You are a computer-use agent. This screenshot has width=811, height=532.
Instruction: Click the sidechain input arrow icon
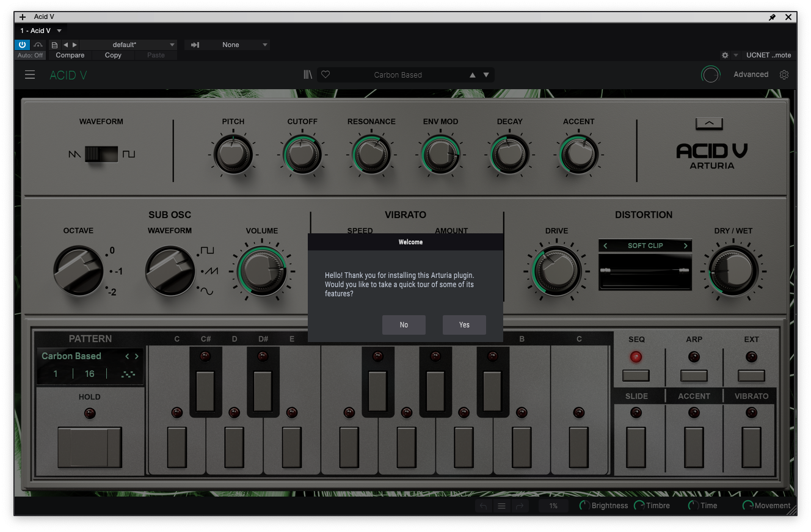(195, 45)
